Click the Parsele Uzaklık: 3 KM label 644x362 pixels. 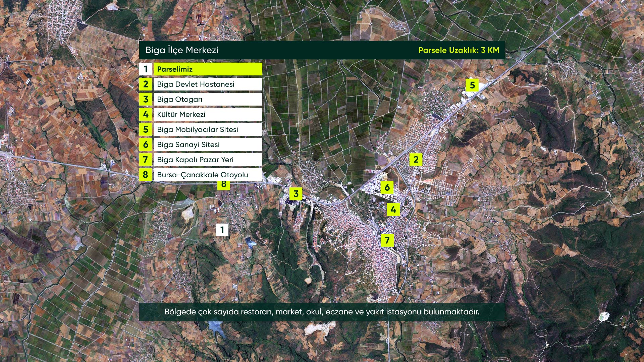tap(459, 50)
